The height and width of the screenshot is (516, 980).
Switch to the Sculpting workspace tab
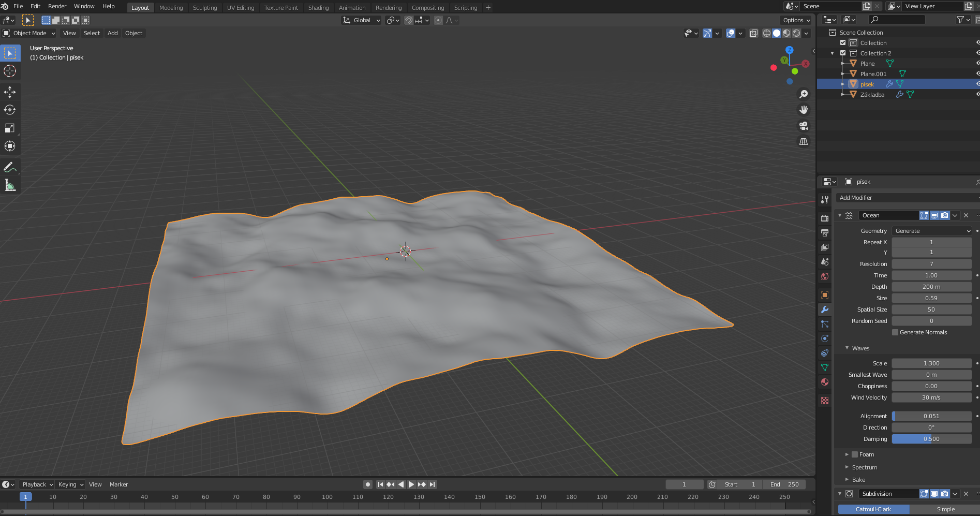[x=205, y=8]
